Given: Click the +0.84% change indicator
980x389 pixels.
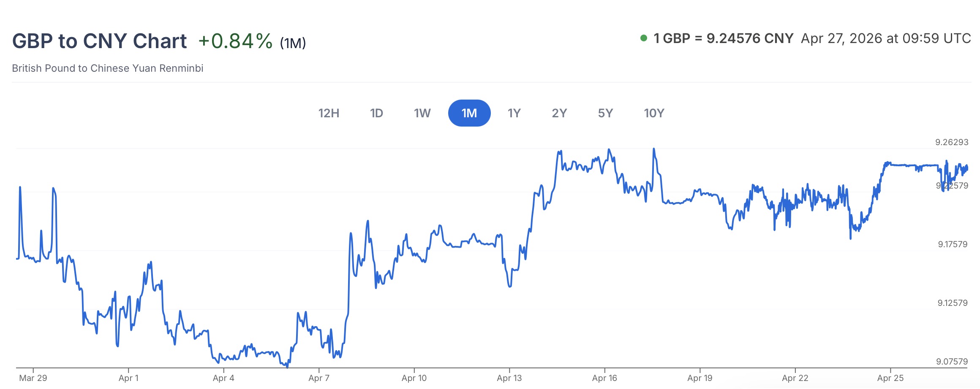Looking at the screenshot, I should pos(235,41).
